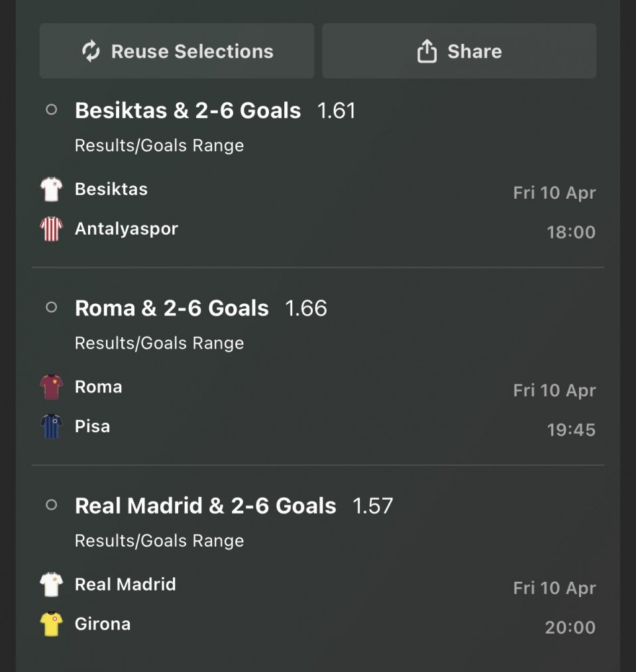Image resolution: width=636 pixels, height=672 pixels.
Task: Open the Besiktas & 2-6 Goals selection
Action: (x=187, y=110)
